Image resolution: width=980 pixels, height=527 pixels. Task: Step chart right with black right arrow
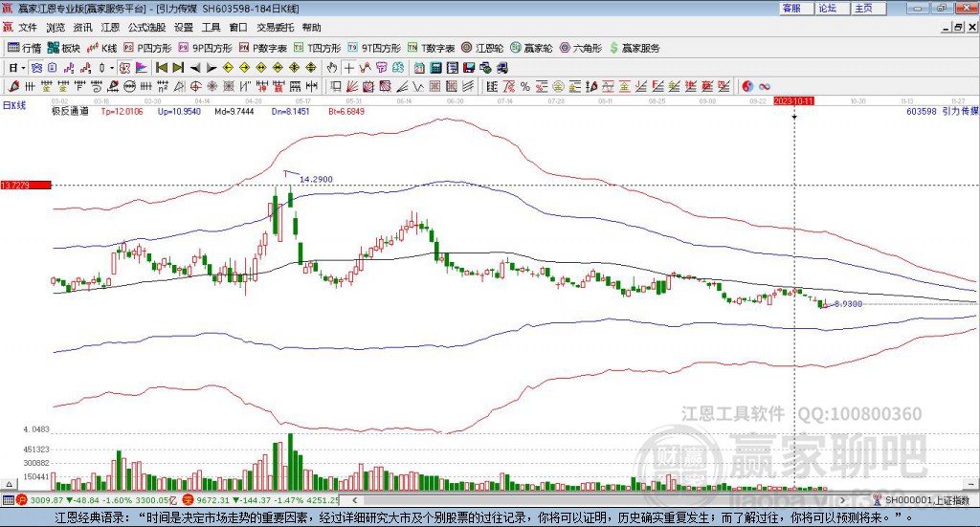coord(212,68)
